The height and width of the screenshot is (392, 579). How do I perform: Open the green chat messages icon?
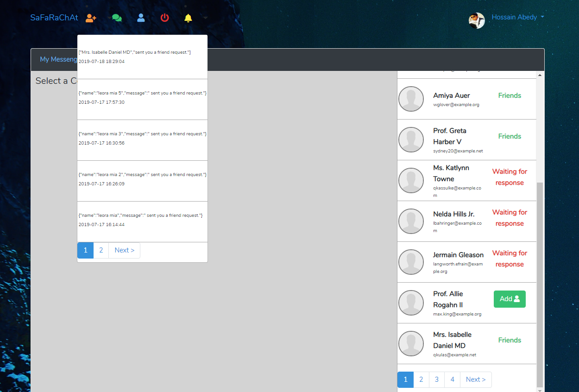click(117, 18)
